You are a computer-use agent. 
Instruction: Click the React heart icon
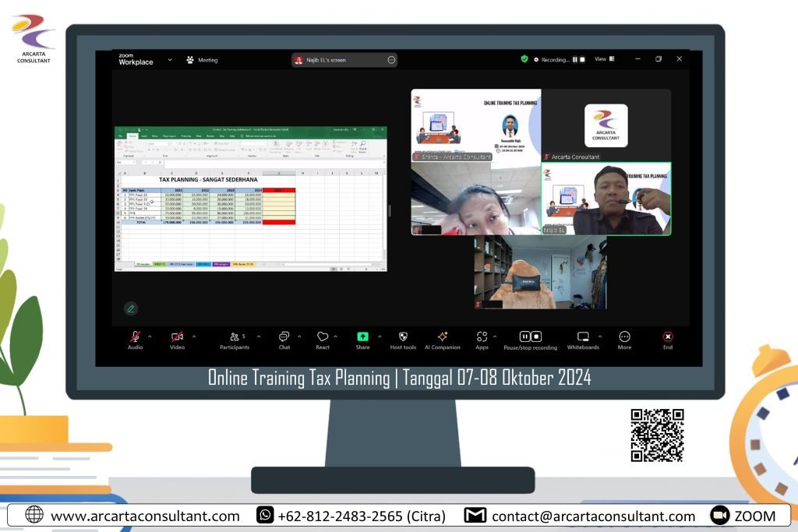(322, 338)
